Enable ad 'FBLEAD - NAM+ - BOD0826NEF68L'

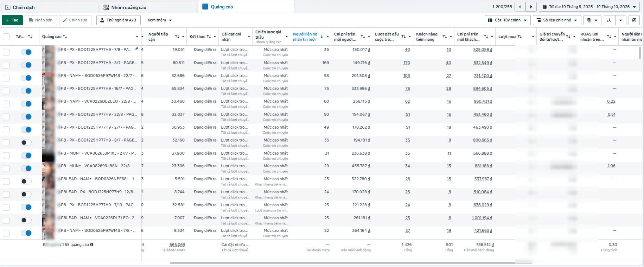[26, 181]
